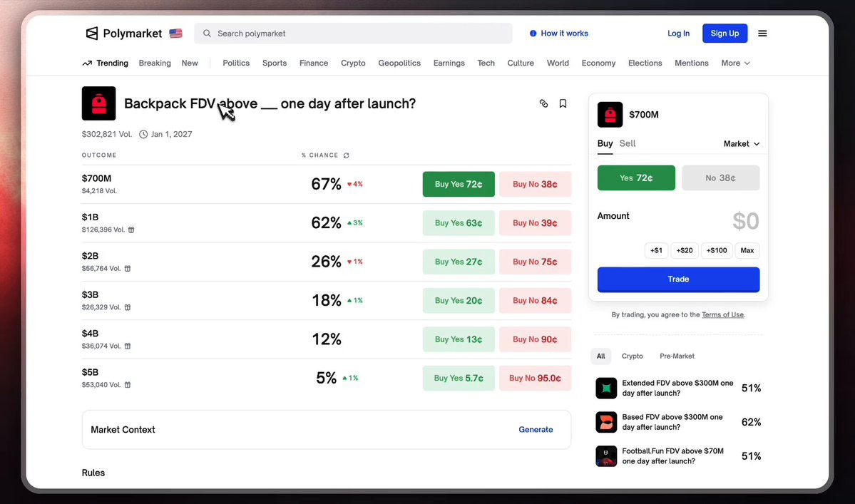
Task: Select the $2B outcome row label
Action: click(x=90, y=256)
